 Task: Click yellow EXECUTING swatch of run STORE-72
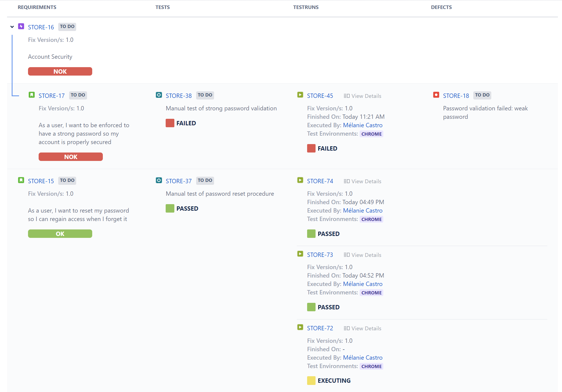pyautogui.click(x=311, y=381)
